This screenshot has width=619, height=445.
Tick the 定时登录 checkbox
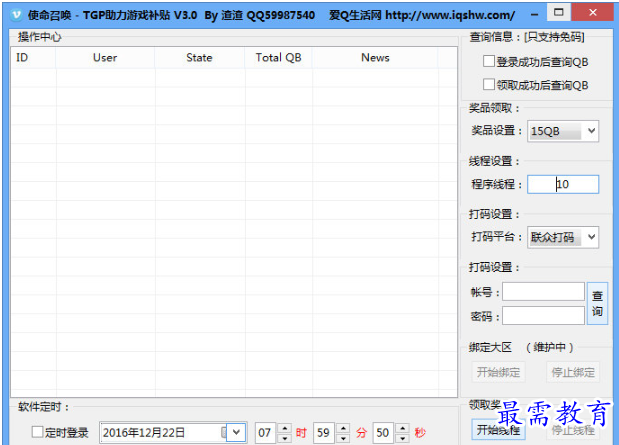pyautogui.click(x=37, y=432)
